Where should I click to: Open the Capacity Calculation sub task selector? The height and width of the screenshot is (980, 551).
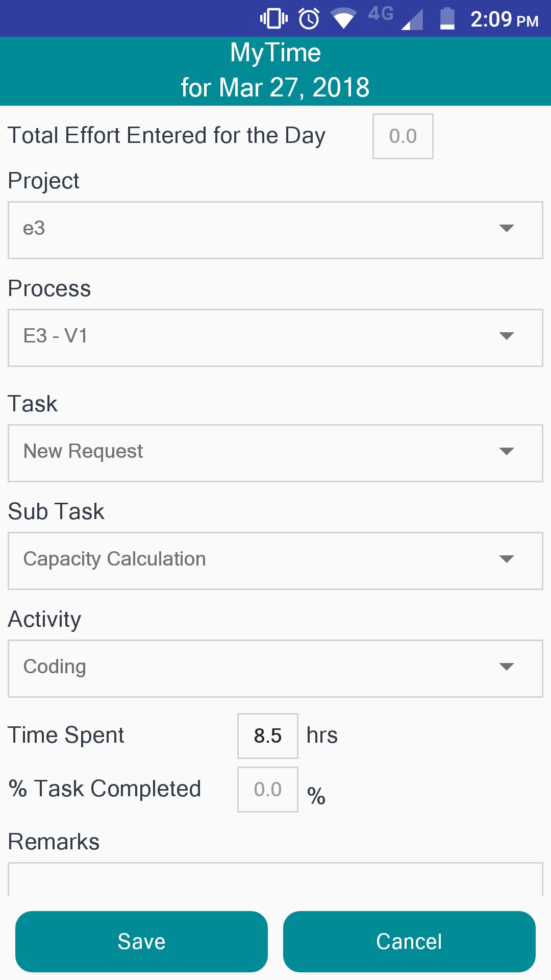275,561
